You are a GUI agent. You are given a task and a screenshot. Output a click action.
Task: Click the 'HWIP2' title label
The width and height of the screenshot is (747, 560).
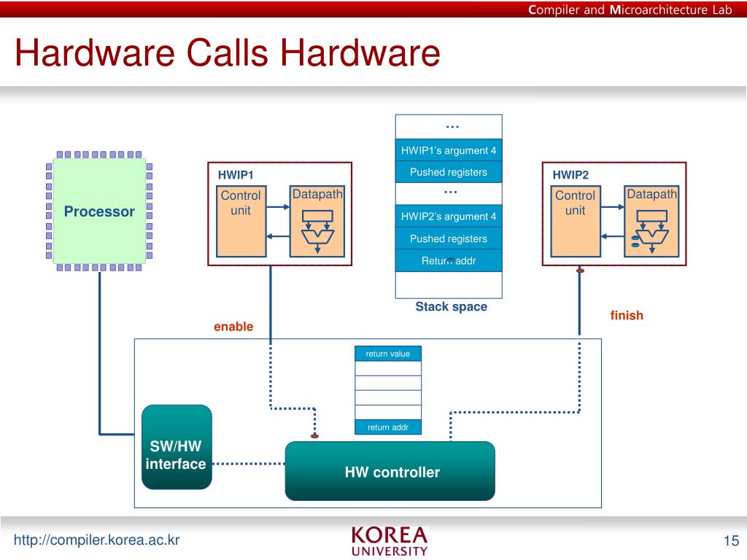click(570, 175)
